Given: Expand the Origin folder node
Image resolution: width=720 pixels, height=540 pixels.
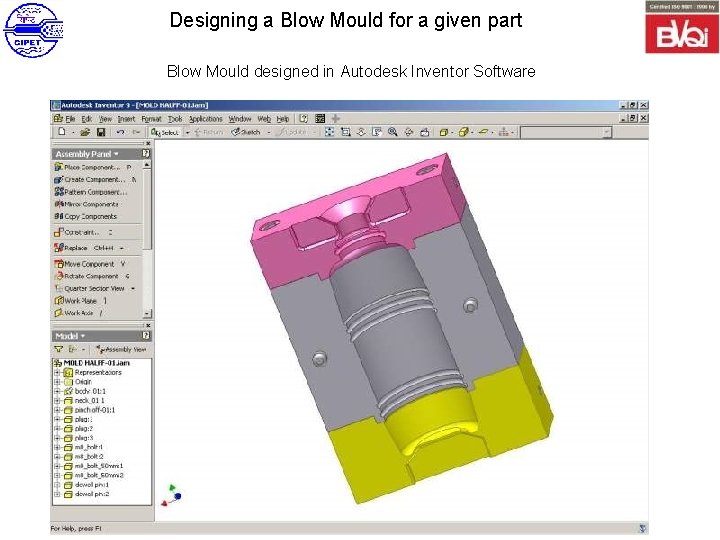Looking at the screenshot, I should tap(57, 382).
